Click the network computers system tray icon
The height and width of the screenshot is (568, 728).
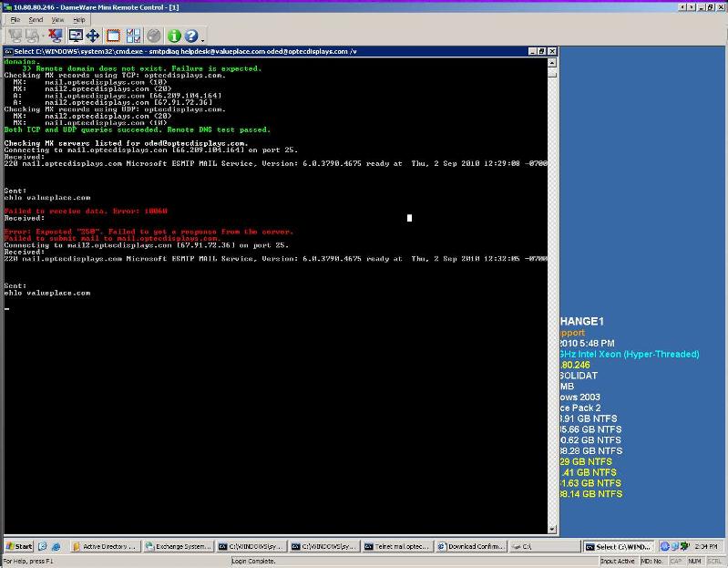tap(674, 547)
